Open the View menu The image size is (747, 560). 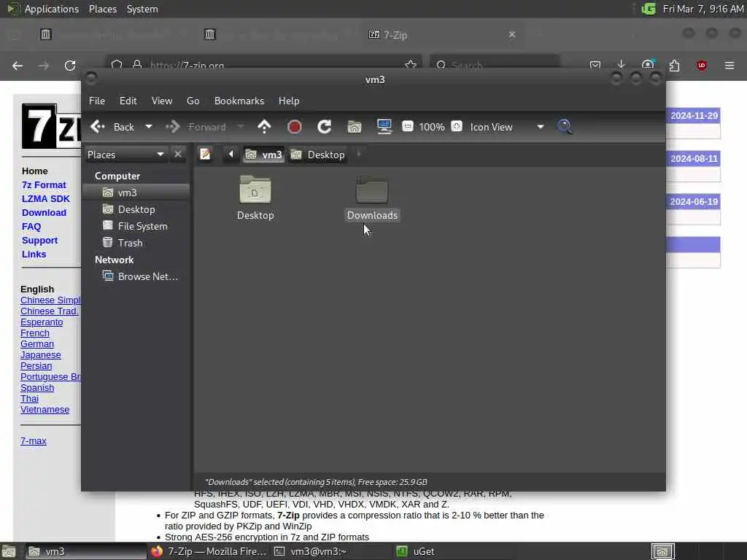tap(162, 101)
